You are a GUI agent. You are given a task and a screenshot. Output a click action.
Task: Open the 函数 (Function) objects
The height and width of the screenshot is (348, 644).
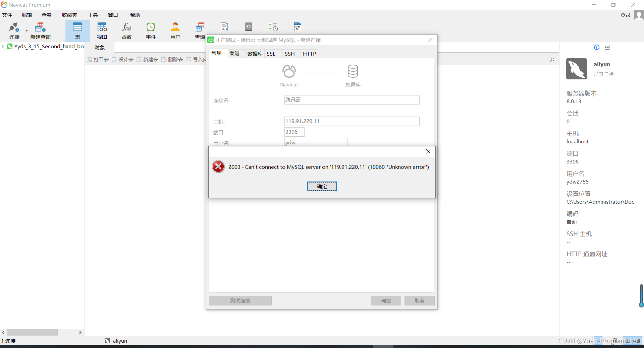(x=126, y=30)
